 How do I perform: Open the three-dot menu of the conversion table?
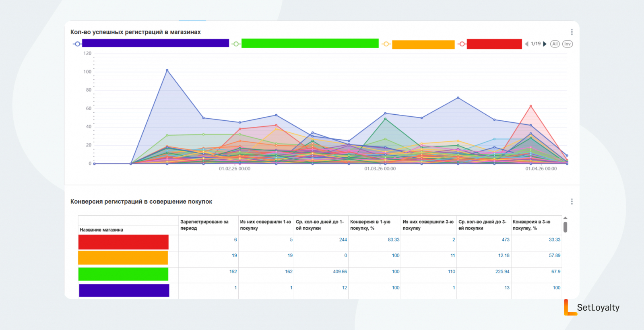point(572,202)
